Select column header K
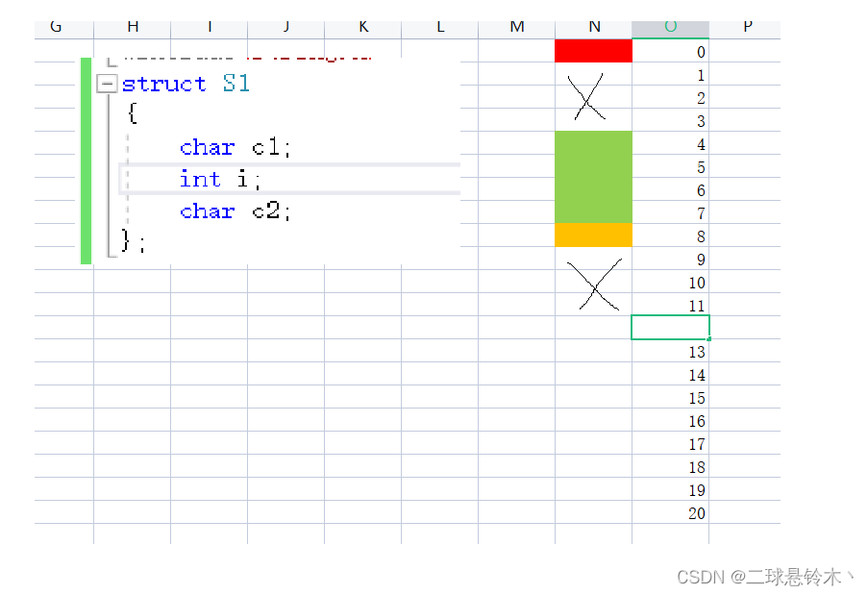This screenshot has height=595, width=868. point(363,27)
